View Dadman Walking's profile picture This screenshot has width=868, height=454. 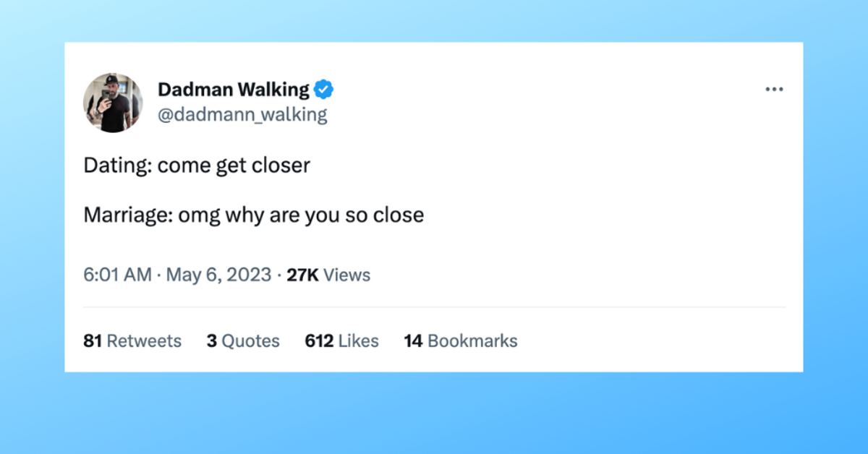113,103
